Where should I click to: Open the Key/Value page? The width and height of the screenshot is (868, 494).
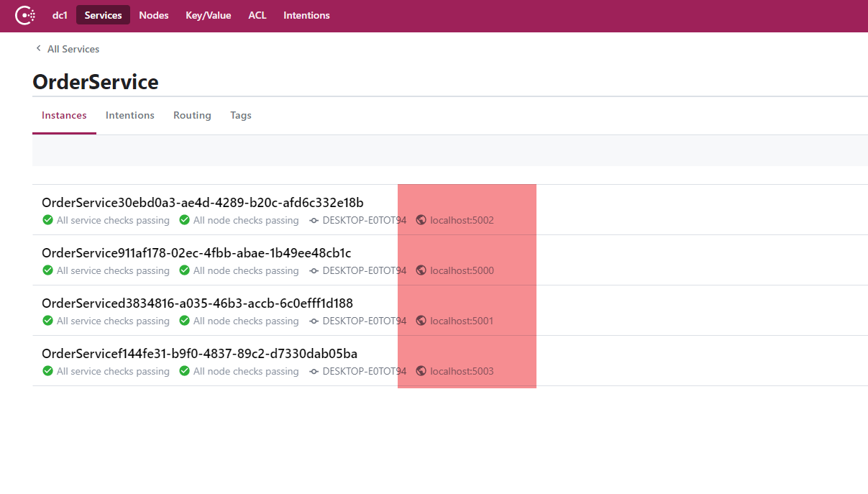(x=208, y=15)
